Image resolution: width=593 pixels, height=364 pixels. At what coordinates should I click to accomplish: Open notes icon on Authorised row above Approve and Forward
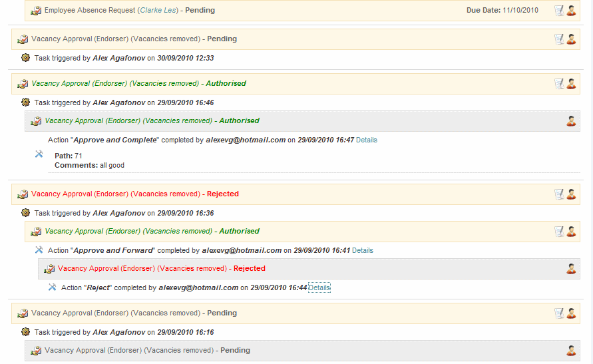(x=559, y=232)
